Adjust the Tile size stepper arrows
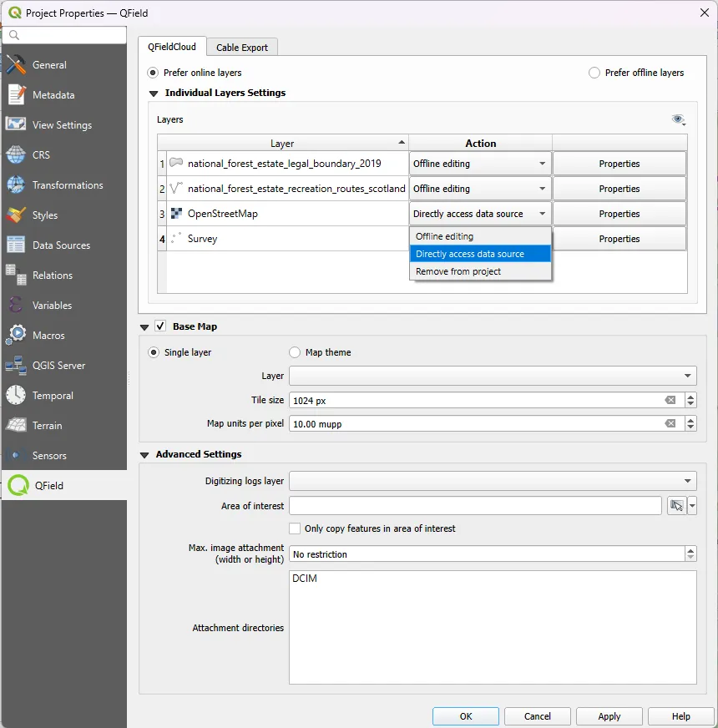 click(x=690, y=400)
